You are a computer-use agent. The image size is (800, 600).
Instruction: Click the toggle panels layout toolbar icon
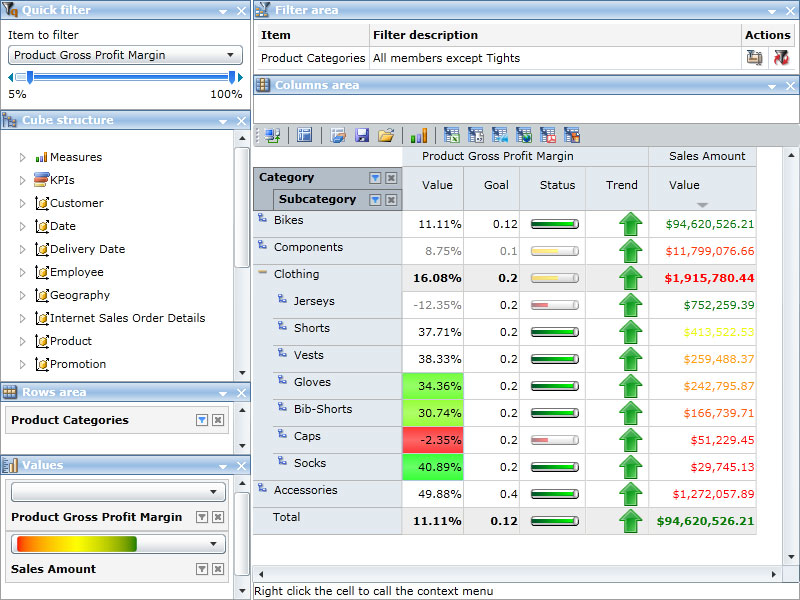[x=305, y=135]
